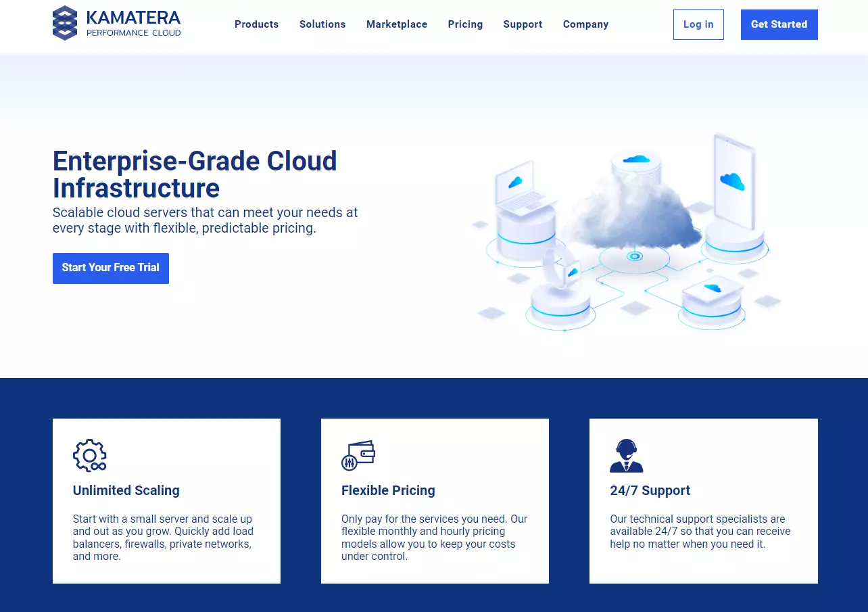Open the Solutions menu
This screenshot has width=868, height=612.
(322, 24)
